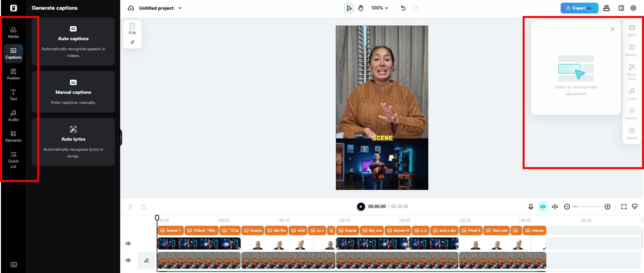Click the pencil edit cover button

146,260
